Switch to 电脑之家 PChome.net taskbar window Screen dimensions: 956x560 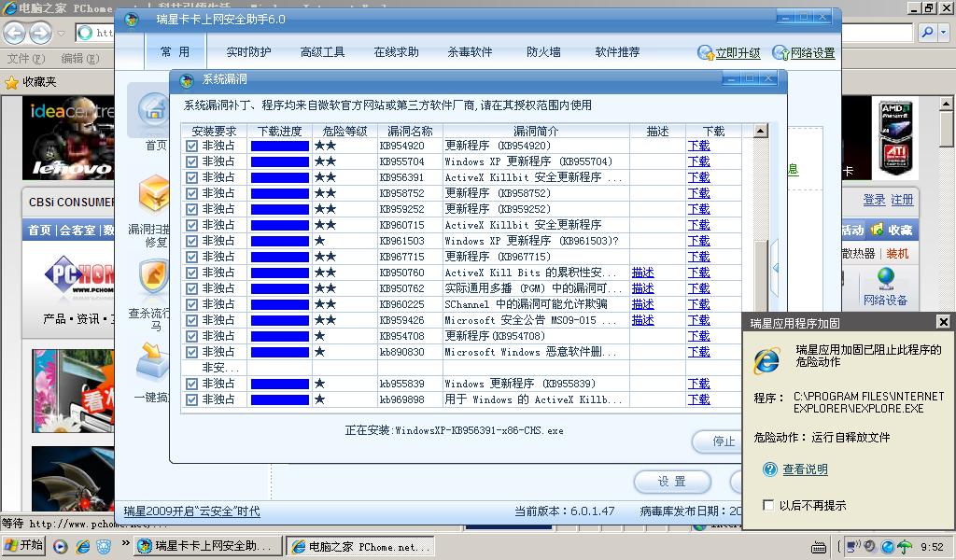[x=361, y=547]
